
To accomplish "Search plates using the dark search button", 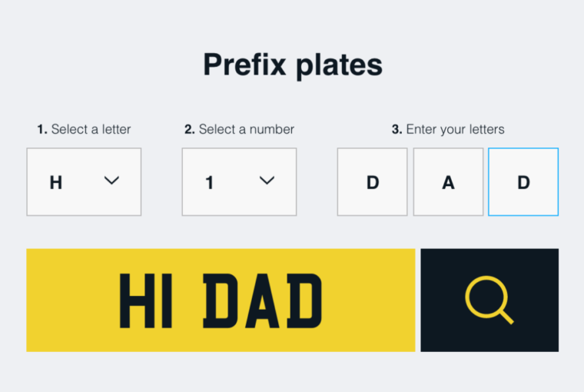I will (x=489, y=301).
